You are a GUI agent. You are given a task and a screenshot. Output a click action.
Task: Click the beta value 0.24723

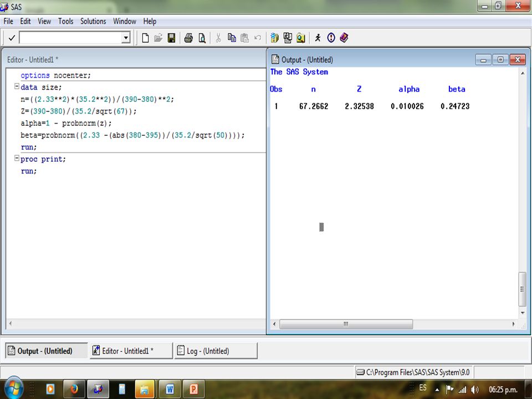coord(455,106)
